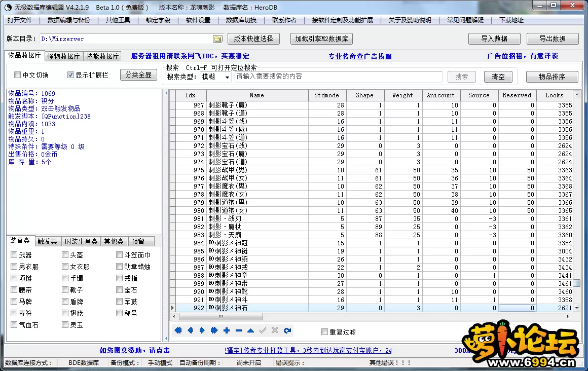This screenshot has height=371, width=588.
Task: Click the Looks column header
Action: 554,95
